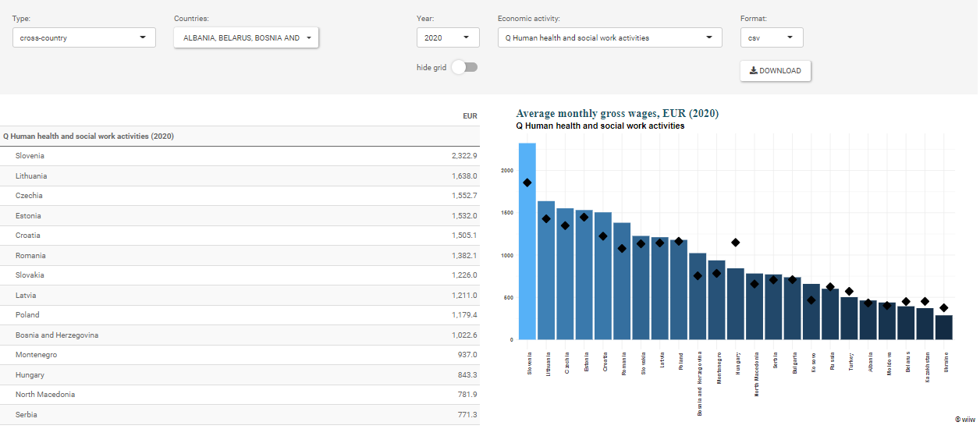Click the light blue Slovenia bar
This screenshot has height=429, width=980.
pyautogui.click(x=527, y=257)
